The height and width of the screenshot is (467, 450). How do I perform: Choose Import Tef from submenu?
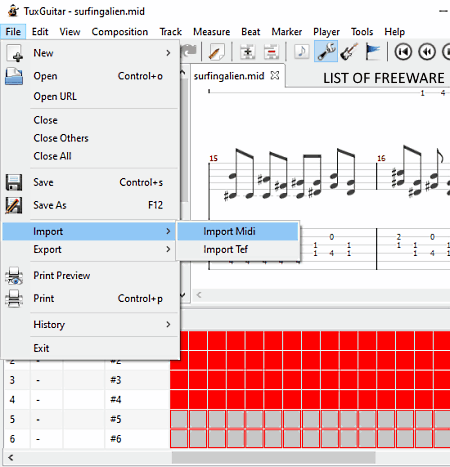point(238,249)
